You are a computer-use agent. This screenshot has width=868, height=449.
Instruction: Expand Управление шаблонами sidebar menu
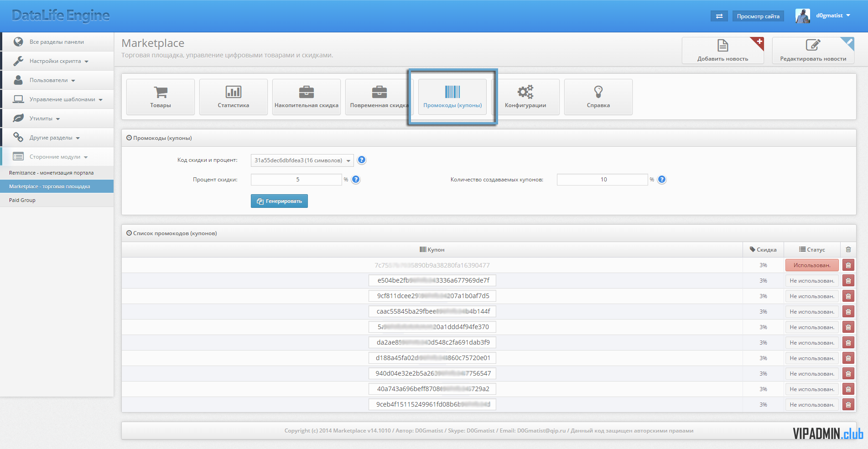point(57,99)
